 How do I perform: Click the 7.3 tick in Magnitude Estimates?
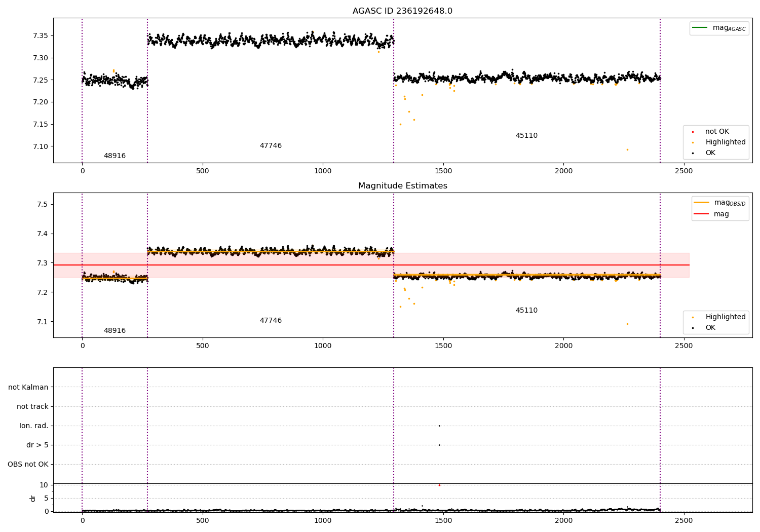pos(43,263)
